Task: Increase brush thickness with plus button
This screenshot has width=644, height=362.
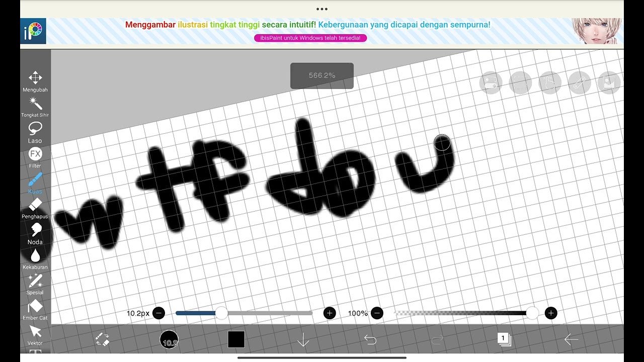Action: [x=330, y=313]
